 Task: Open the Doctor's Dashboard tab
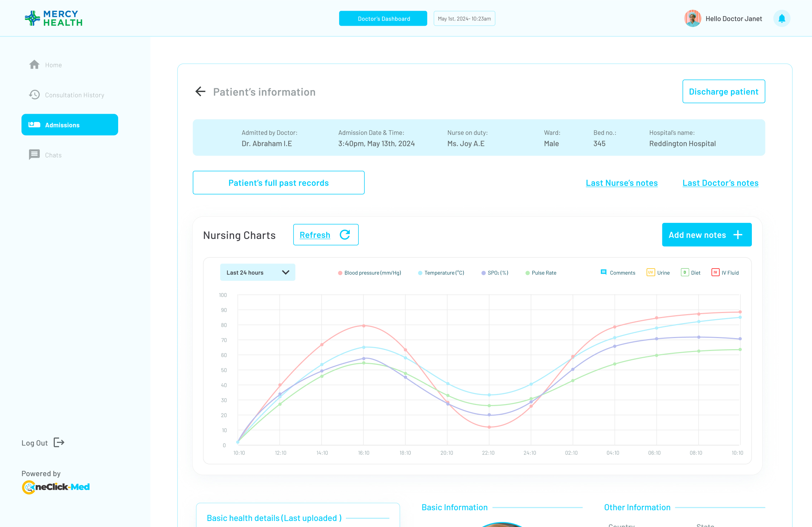coord(383,19)
